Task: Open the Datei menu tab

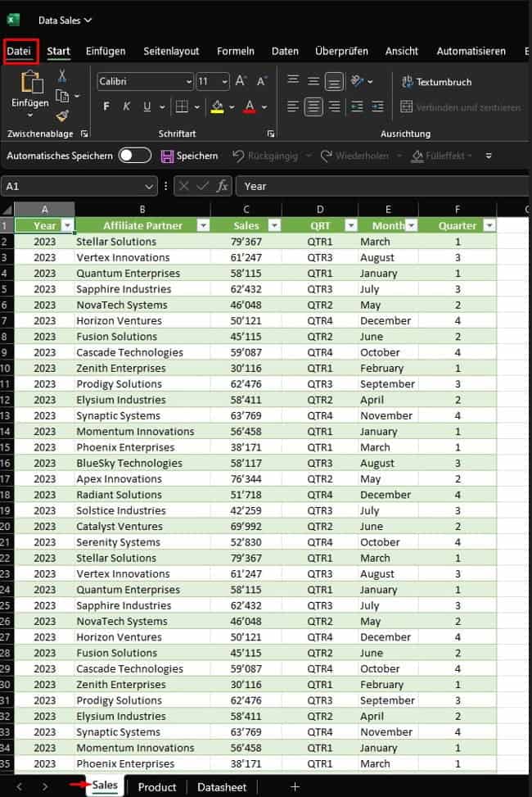Action: pos(19,51)
